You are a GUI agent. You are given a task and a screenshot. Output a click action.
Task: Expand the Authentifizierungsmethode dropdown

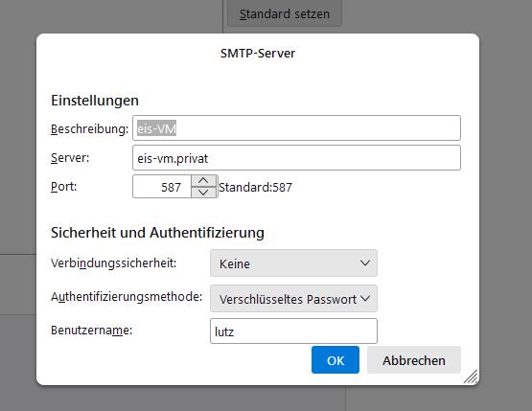click(x=293, y=299)
